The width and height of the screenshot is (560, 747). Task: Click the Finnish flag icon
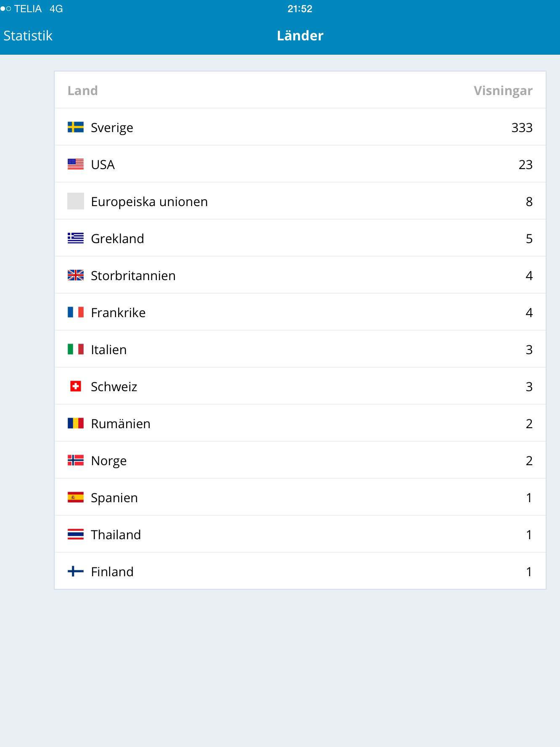click(76, 571)
